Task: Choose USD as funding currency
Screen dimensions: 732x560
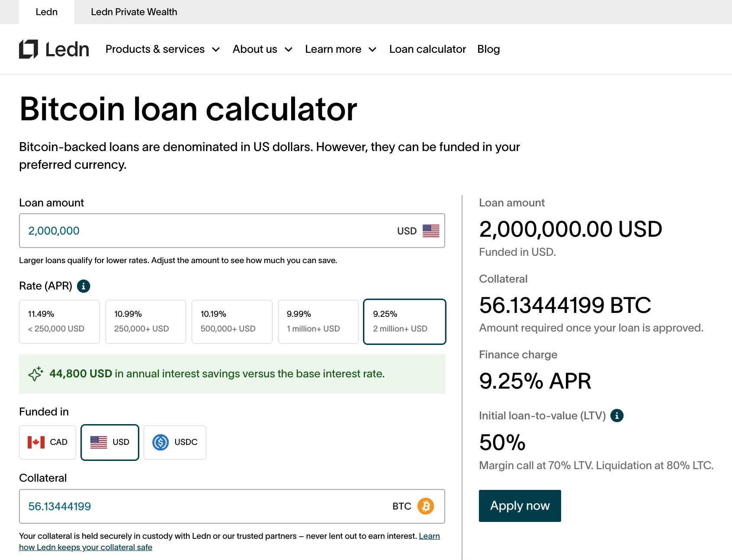Action: coord(110,442)
